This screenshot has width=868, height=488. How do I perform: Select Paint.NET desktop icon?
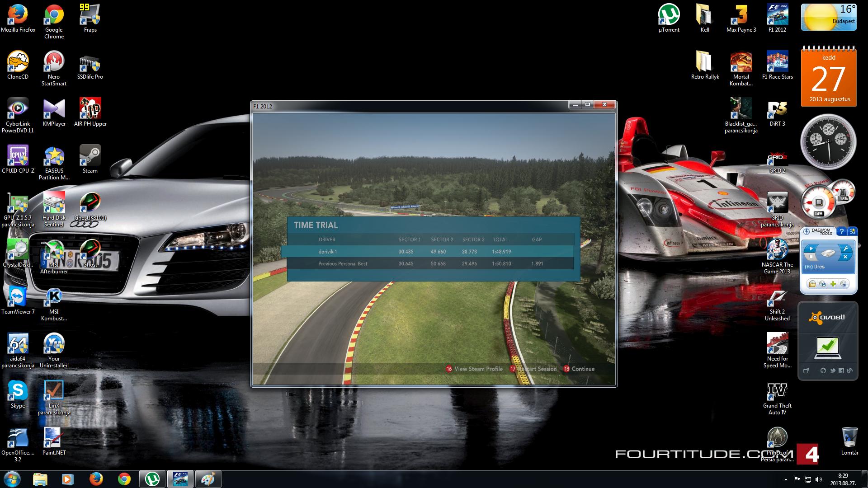[x=54, y=442]
